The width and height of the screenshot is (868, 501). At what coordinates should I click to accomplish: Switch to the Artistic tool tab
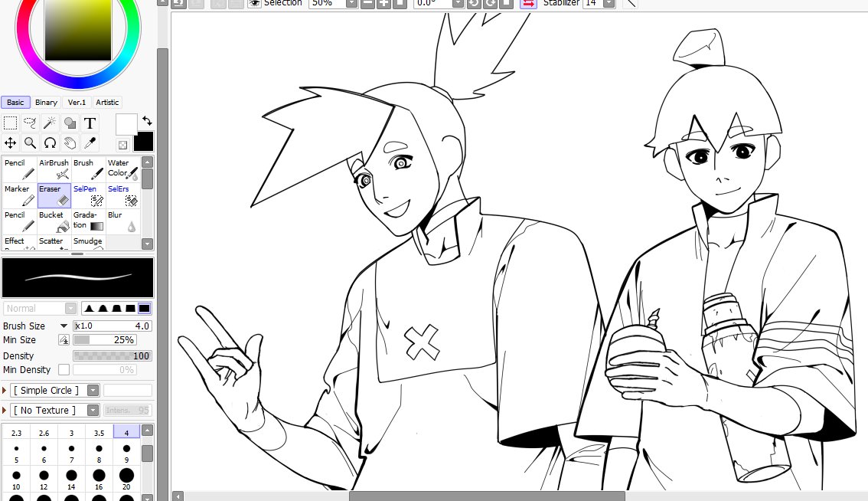click(x=107, y=102)
